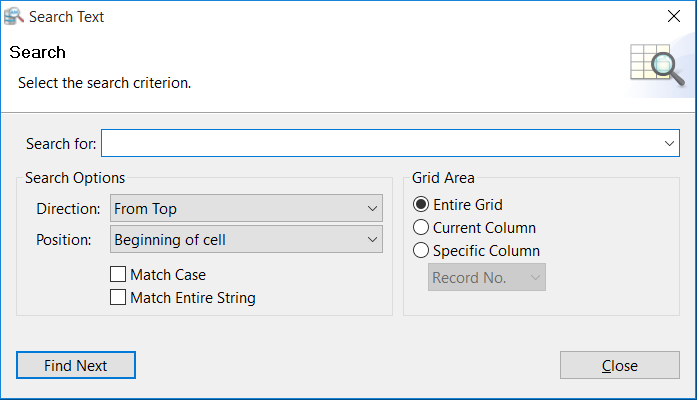The height and width of the screenshot is (400, 697).
Task: Click inside the Search for text field
Action: (x=380, y=144)
